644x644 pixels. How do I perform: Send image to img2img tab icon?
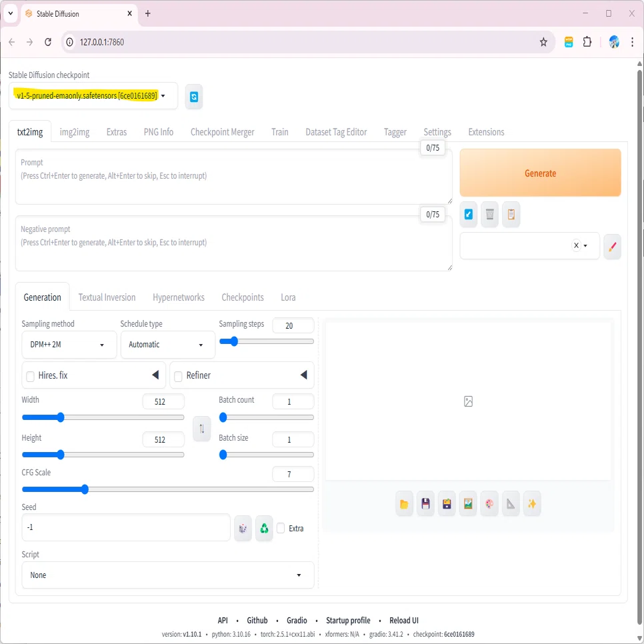click(x=468, y=503)
